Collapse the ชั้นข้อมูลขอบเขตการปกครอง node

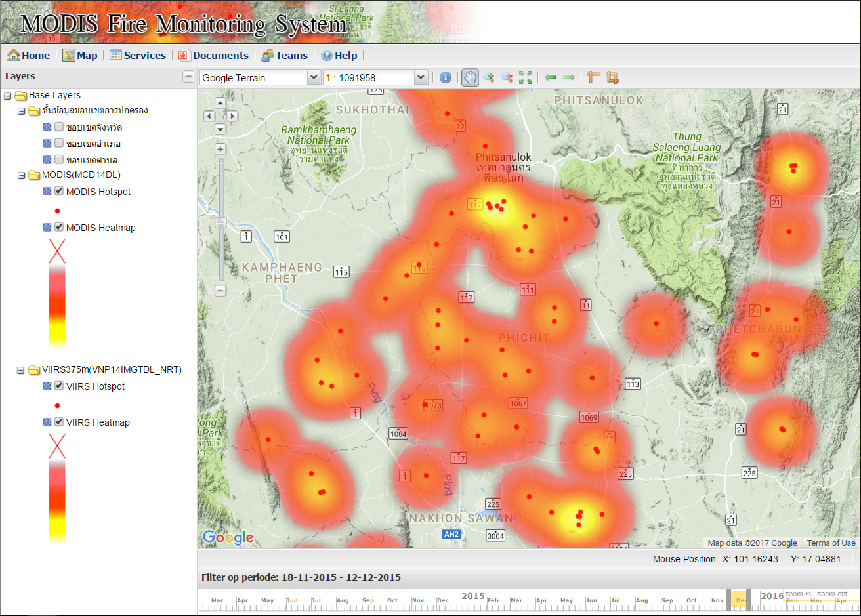[21, 112]
